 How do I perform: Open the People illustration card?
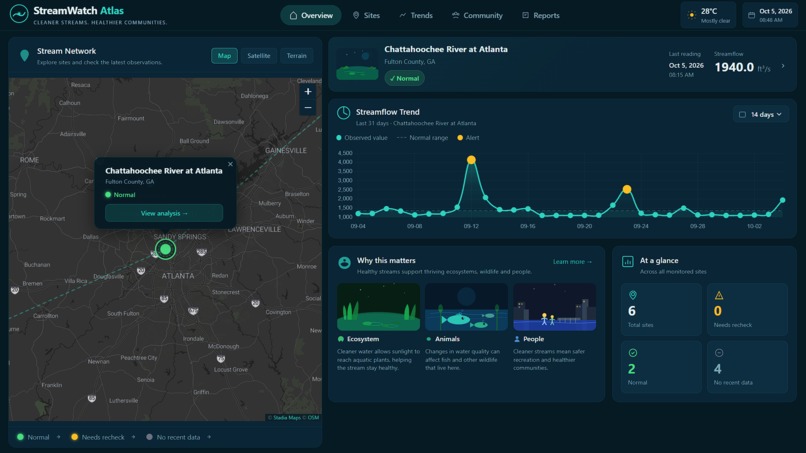coord(555,306)
